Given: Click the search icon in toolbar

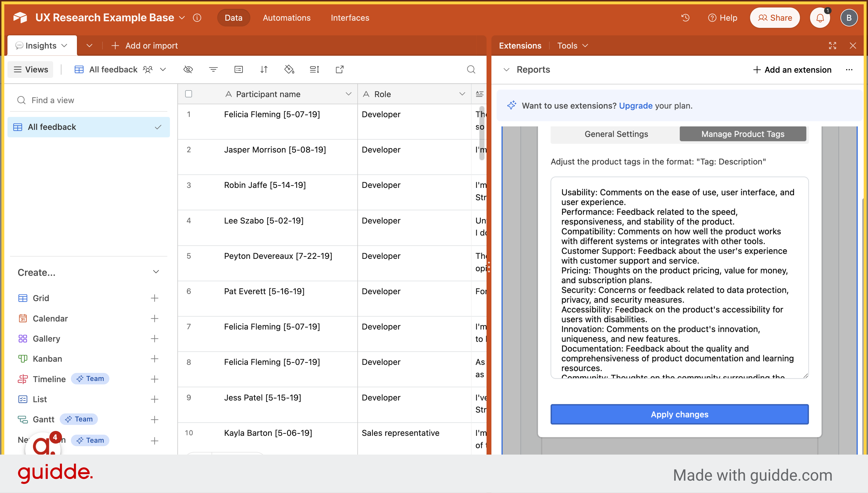Looking at the screenshot, I should tap(472, 69).
